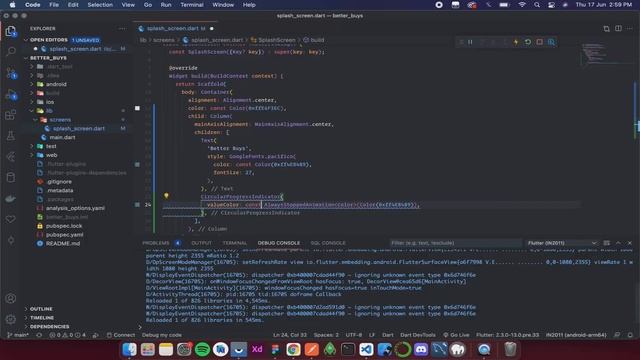This screenshot has height=360, width=640.
Task: Open the database cylinder view in activity bar
Action: click(11, 178)
